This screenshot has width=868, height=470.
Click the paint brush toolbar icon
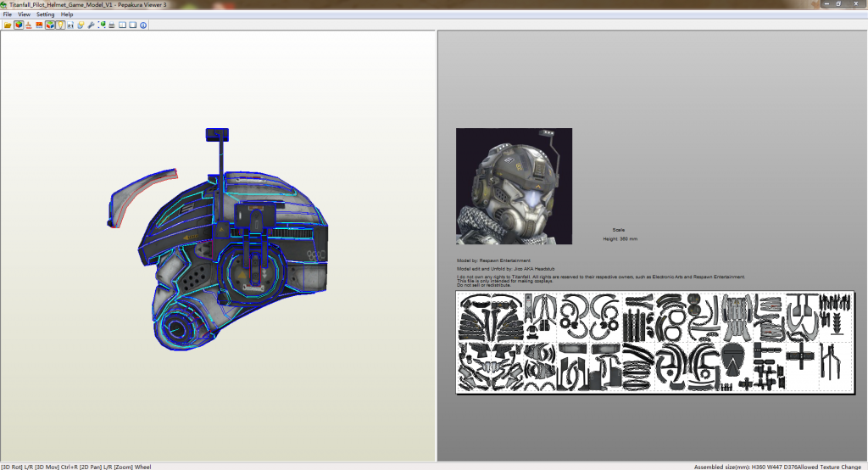pyautogui.click(x=29, y=25)
